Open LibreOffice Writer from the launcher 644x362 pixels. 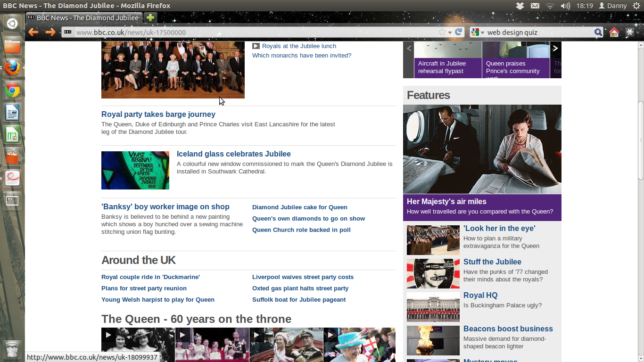[13, 112]
